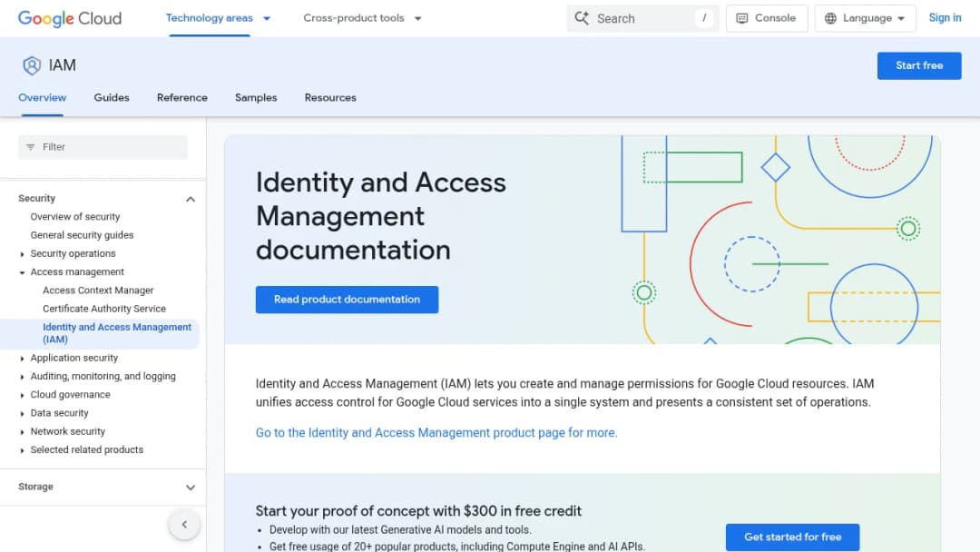
Task: Click the search sparkle magnifier icon
Action: tap(582, 18)
